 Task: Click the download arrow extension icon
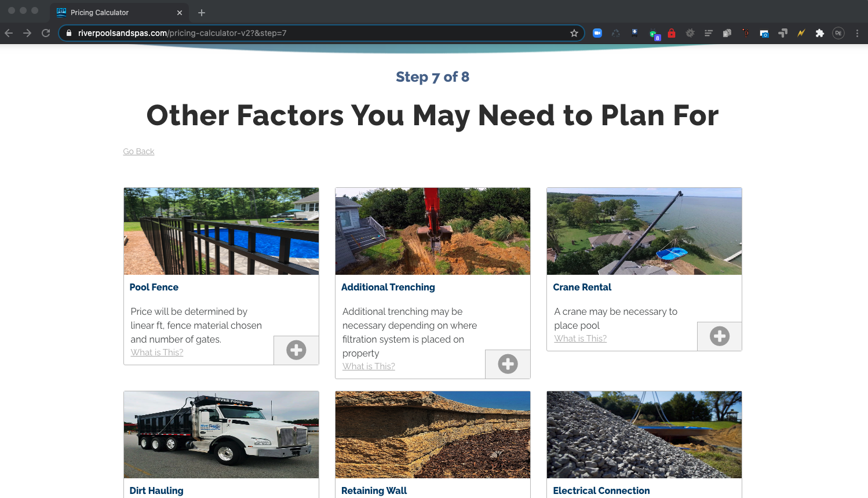coord(634,33)
